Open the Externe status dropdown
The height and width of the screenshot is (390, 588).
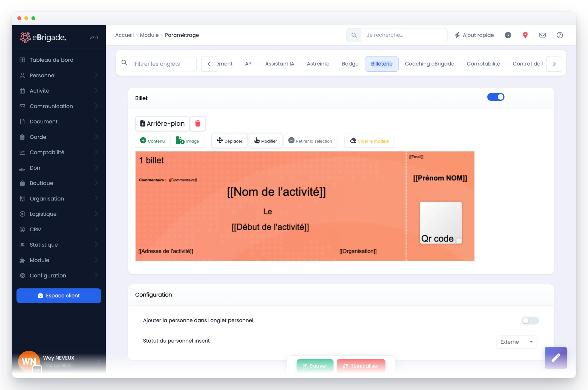(516, 342)
